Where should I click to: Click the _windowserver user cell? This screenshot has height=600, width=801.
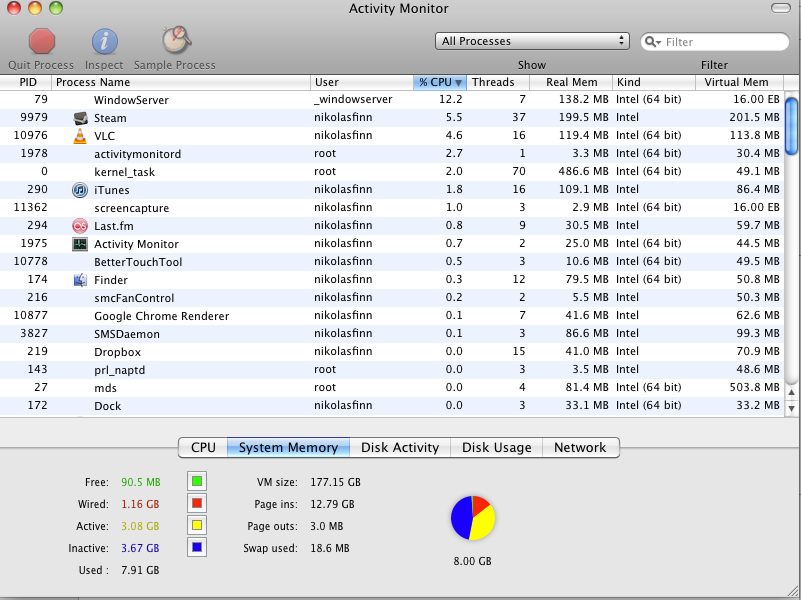[353, 100]
